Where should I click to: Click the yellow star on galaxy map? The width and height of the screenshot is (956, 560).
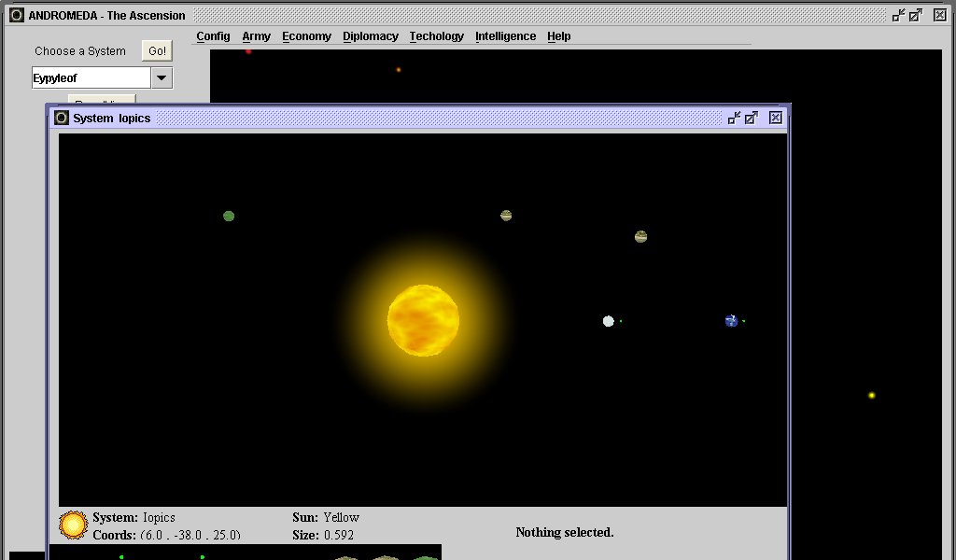(872, 396)
